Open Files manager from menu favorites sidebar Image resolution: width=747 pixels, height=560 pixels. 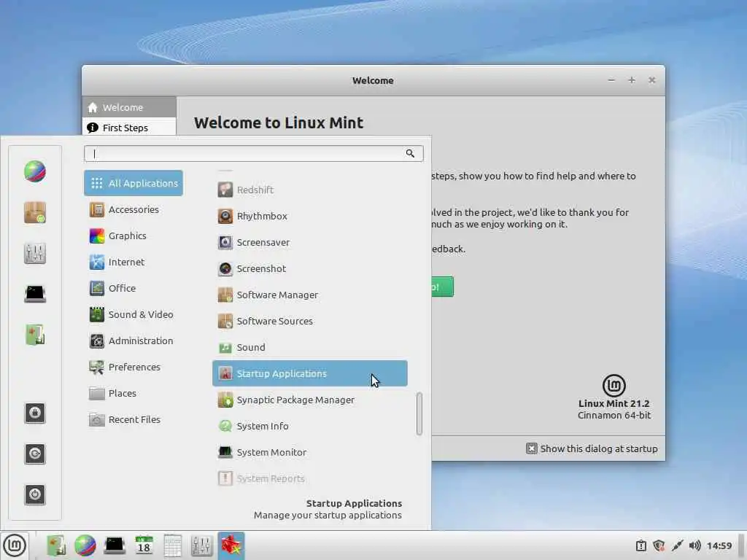35,335
